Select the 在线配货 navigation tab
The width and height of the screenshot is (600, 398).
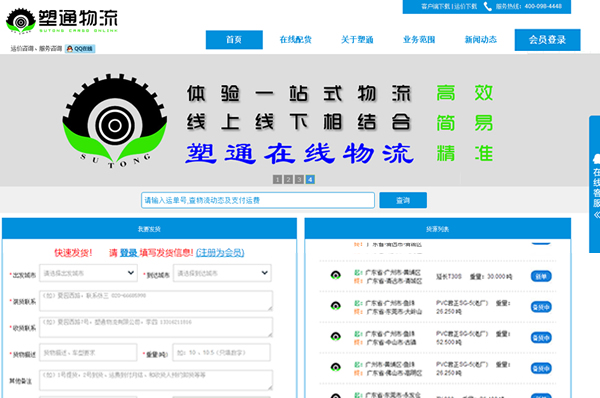point(295,40)
